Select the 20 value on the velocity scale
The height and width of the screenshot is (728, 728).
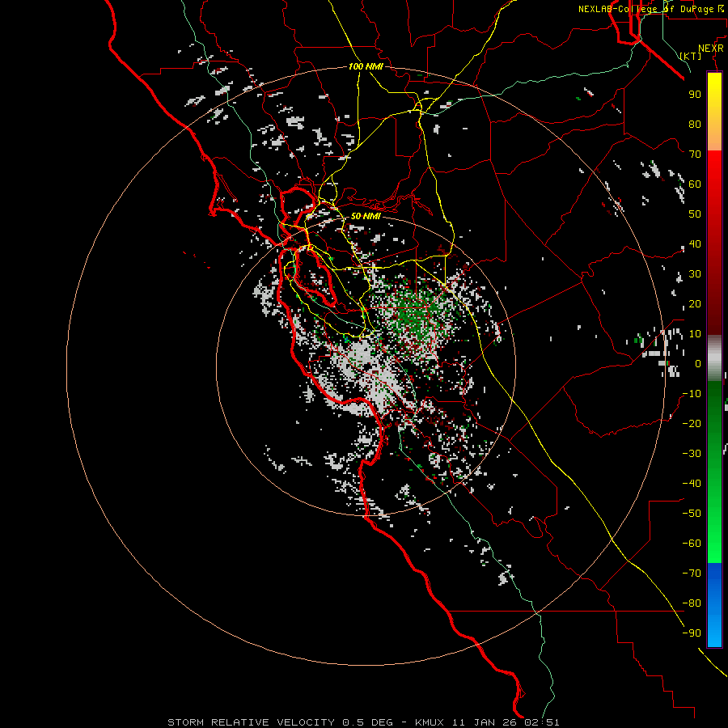click(695, 303)
